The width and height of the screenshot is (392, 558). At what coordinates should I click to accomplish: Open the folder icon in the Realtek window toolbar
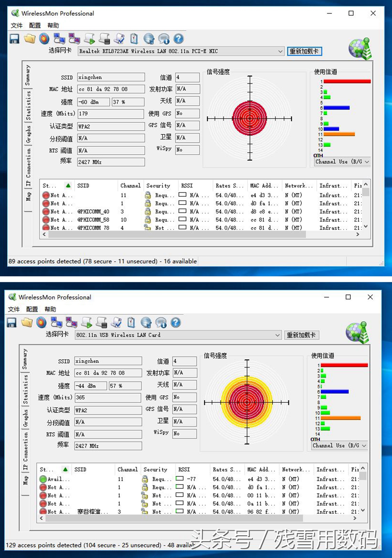pyautogui.click(x=30, y=39)
